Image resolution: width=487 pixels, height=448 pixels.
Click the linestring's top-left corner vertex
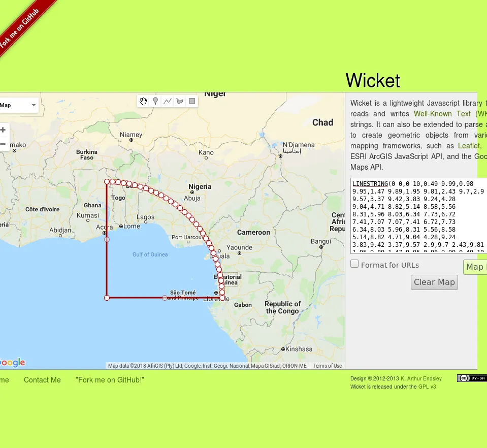[107, 182]
